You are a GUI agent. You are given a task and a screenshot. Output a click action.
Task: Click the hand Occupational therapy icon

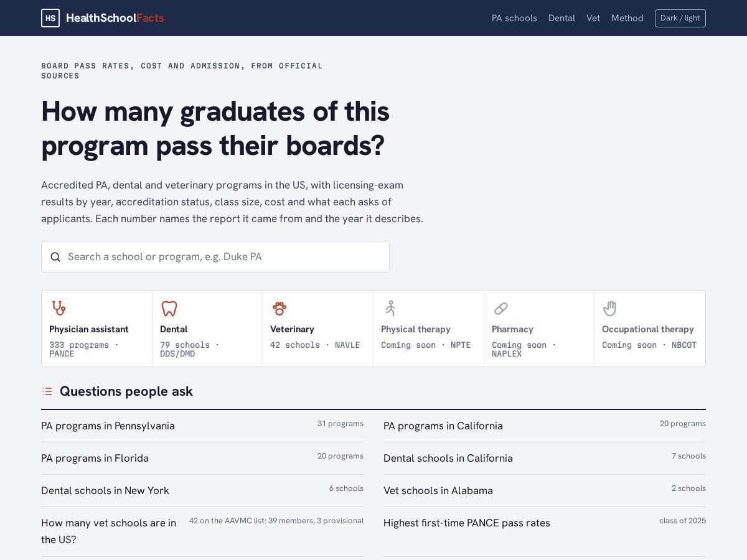click(x=610, y=308)
